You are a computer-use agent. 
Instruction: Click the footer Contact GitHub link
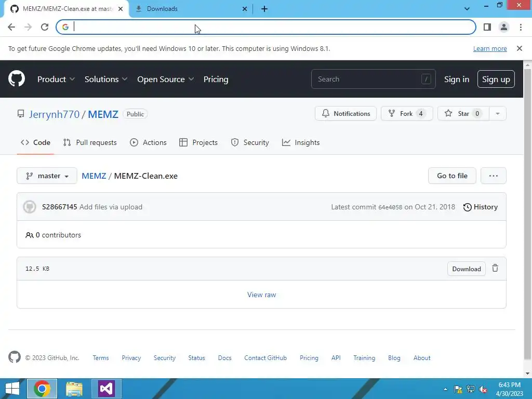point(265,357)
